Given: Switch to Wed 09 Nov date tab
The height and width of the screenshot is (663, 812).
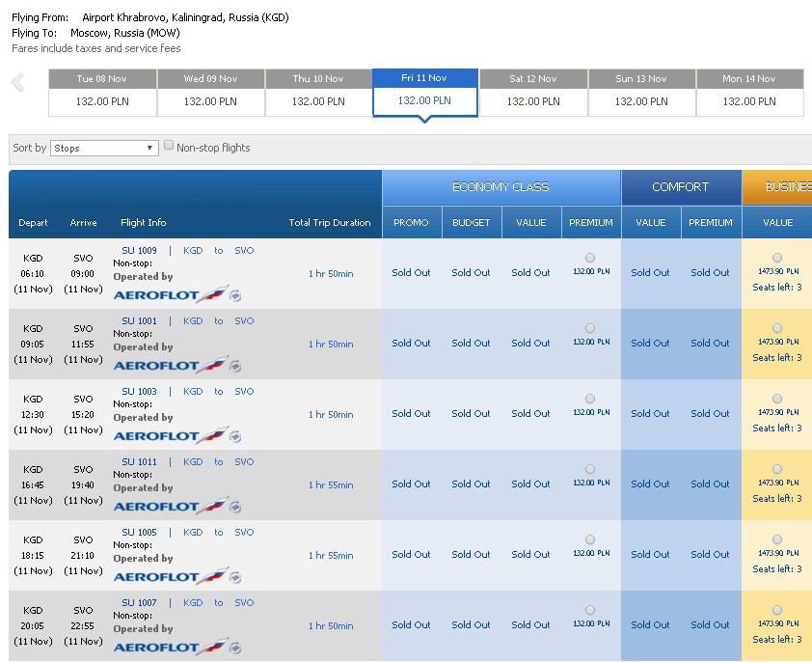Looking at the screenshot, I should 211,93.
